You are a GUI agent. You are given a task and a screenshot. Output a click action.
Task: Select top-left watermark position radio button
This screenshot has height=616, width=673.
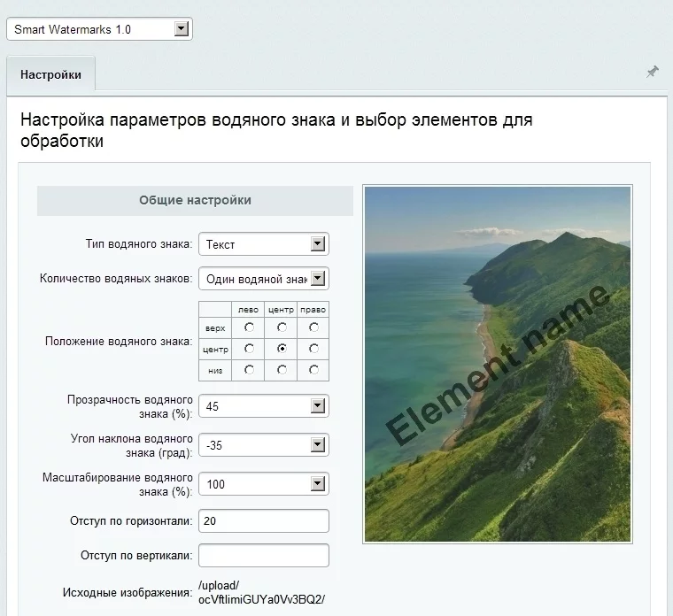point(250,327)
